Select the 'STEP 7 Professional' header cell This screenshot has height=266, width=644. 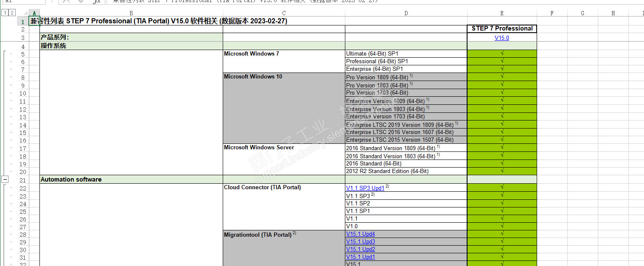point(502,29)
